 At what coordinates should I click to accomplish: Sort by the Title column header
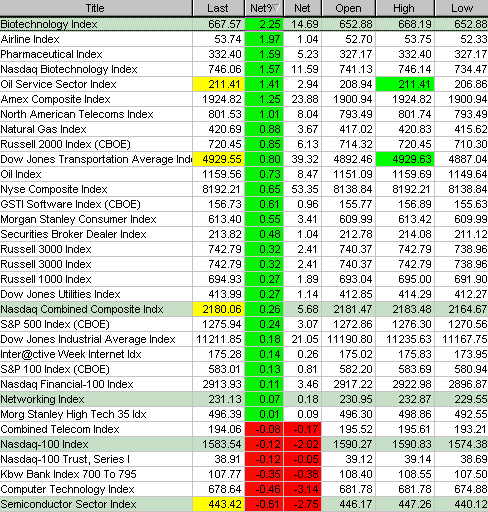point(96,8)
